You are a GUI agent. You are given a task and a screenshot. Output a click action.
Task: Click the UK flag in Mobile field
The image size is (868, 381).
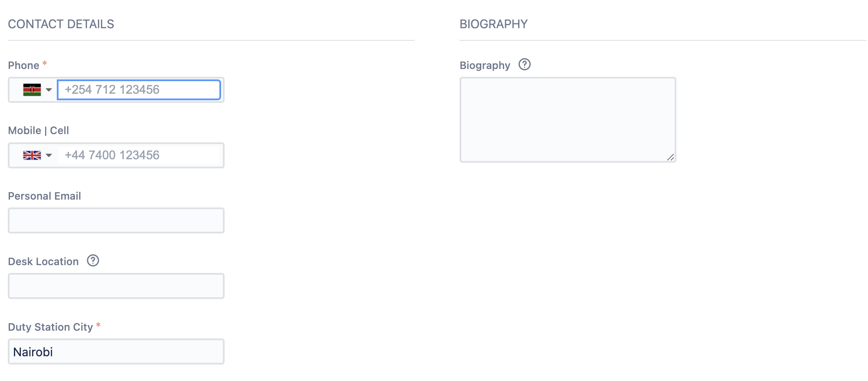point(32,155)
